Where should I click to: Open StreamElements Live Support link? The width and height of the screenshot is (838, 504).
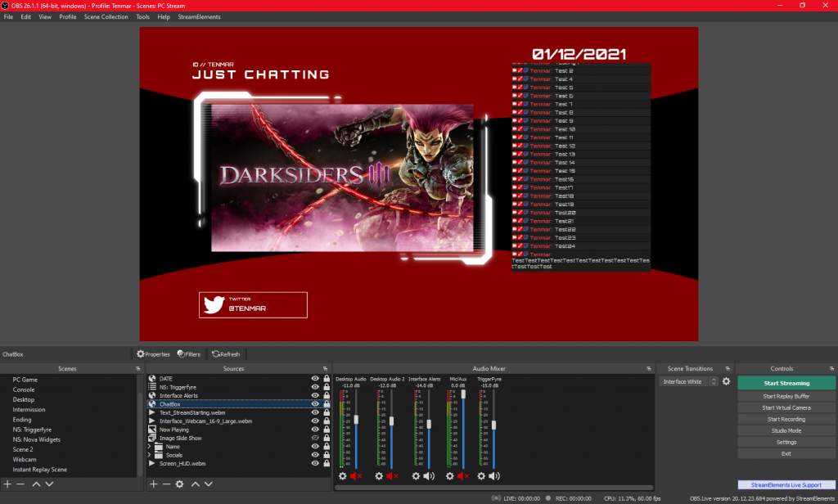pos(786,484)
